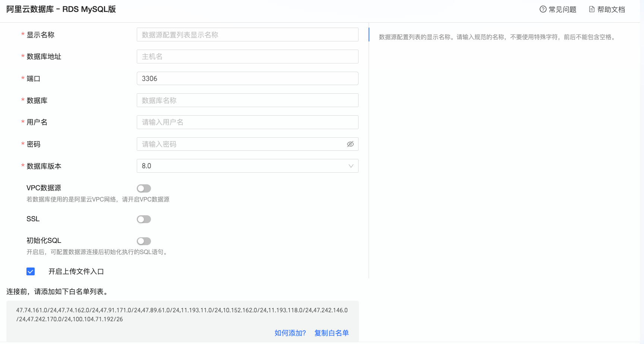Image resolution: width=644 pixels, height=344 pixels.
Task: Click the document icon beside 帮助文档
Action: (592, 9)
